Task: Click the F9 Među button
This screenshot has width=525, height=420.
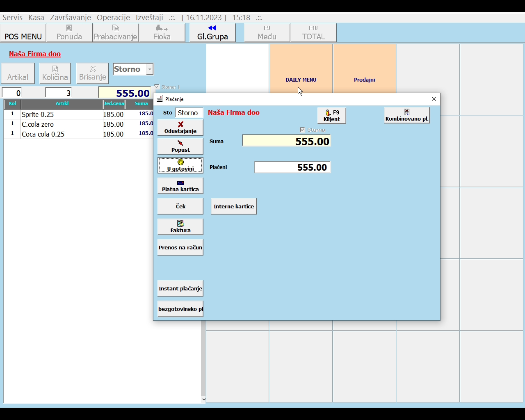Action: [267, 32]
